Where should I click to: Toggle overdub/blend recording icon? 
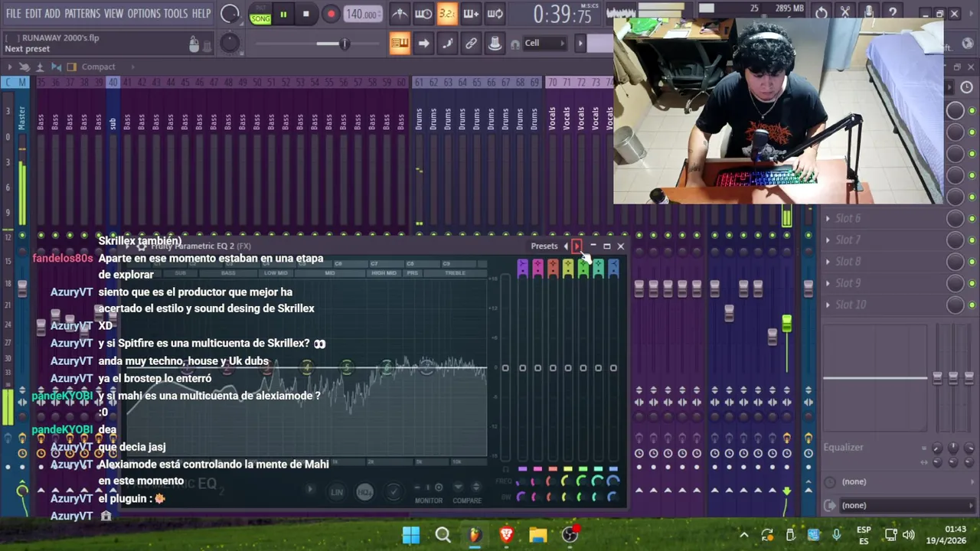pos(471,14)
